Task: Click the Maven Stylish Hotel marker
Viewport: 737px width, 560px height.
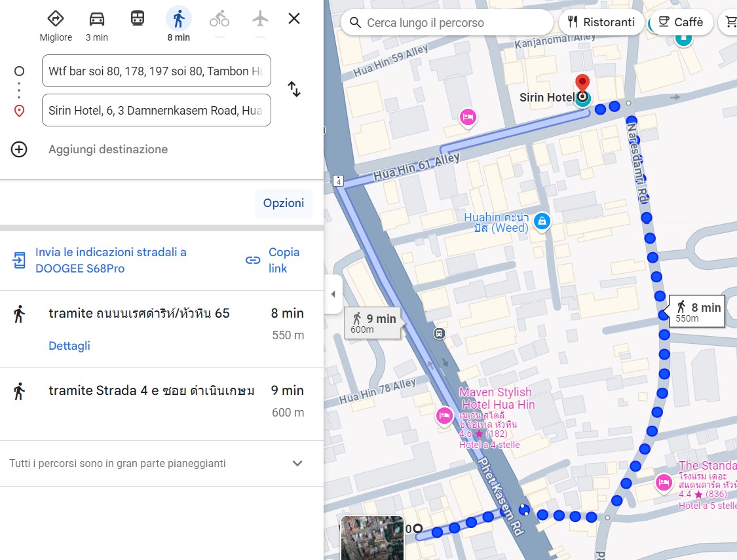Action: coord(444,415)
